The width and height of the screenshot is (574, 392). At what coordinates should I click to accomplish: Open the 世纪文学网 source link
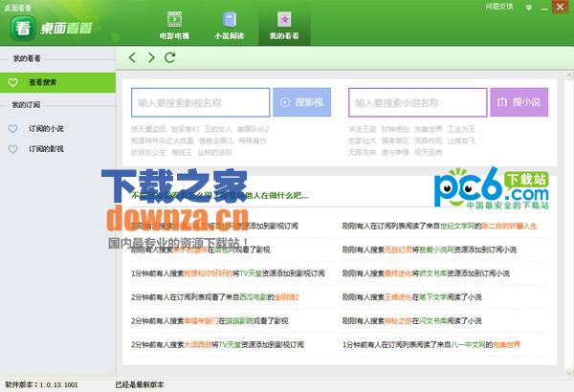(x=457, y=227)
